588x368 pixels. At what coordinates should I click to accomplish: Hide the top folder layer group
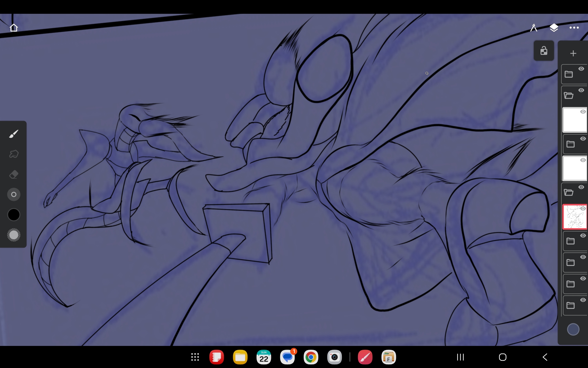click(581, 69)
